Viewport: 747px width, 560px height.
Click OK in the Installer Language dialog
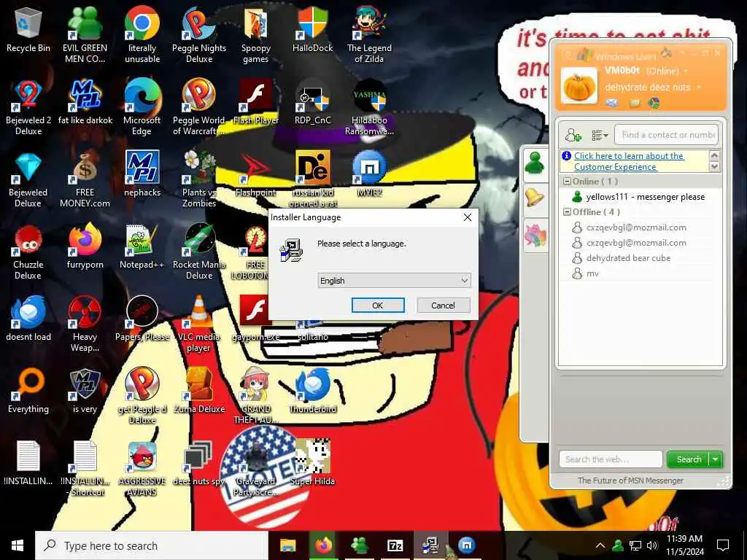[378, 306]
